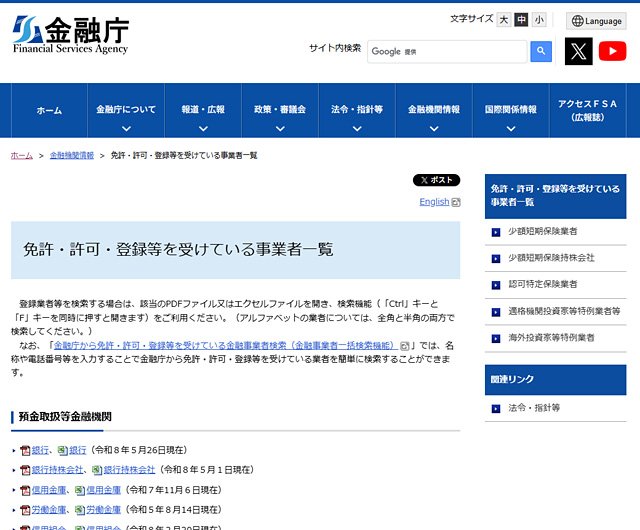Click arrow icon beside 少額短期保険業者
The width and height of the screenshot is (640, 530).
point(496,232)
